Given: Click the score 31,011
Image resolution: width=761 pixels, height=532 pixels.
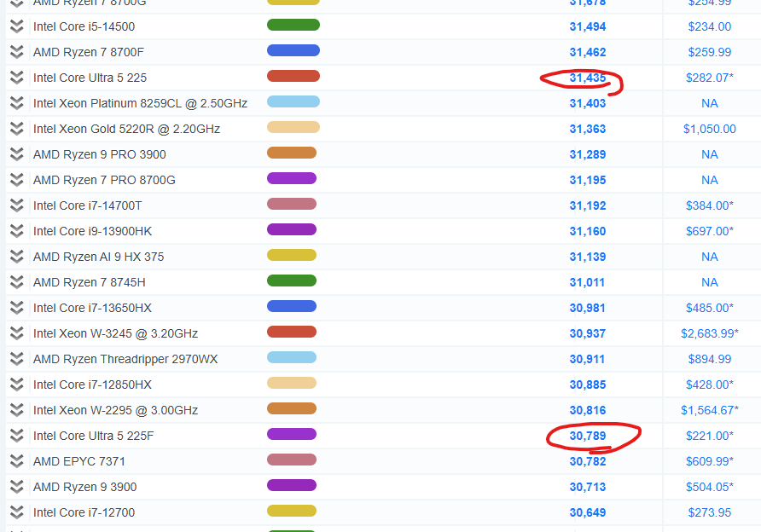Looking at the screenshot, I should point(587,282).
